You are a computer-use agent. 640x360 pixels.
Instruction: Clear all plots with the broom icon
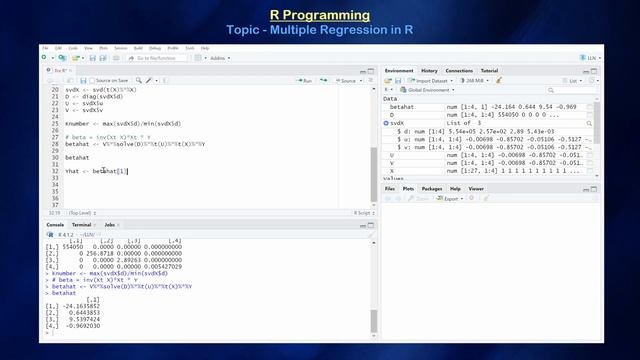coord(487,198)
